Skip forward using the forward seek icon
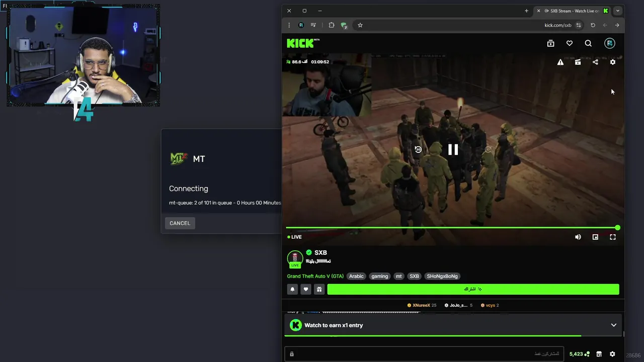The width and height of the screenshot is (644, 362). 488,149
